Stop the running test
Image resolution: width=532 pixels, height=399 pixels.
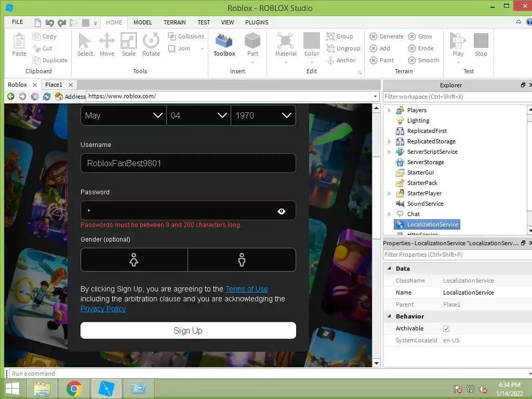[481, 45]
